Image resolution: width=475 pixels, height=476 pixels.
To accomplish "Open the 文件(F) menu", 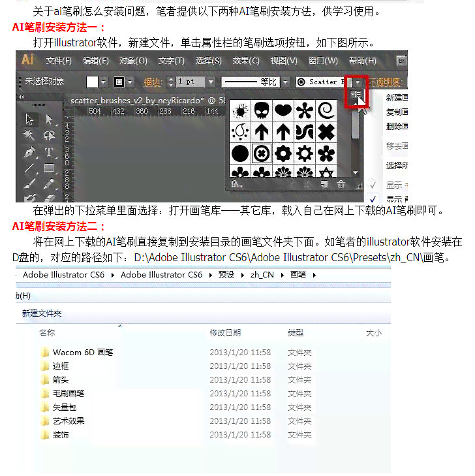I will [59, 61].
